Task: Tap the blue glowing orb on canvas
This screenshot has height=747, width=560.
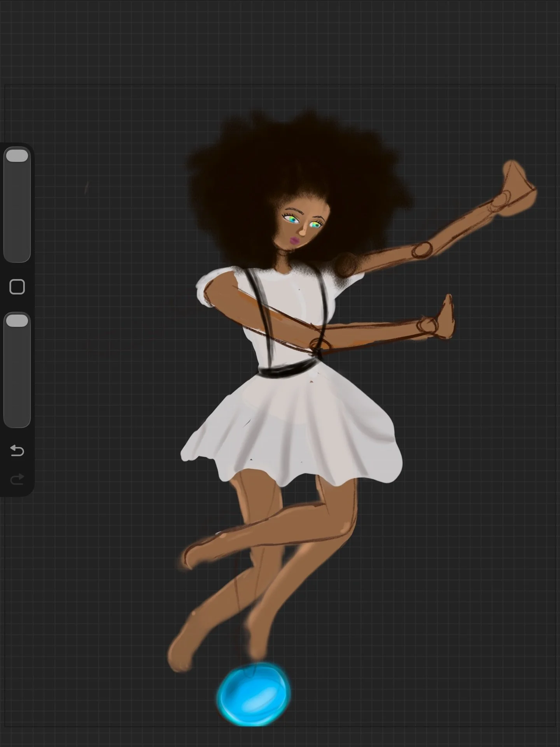Action: coord(254,694)
